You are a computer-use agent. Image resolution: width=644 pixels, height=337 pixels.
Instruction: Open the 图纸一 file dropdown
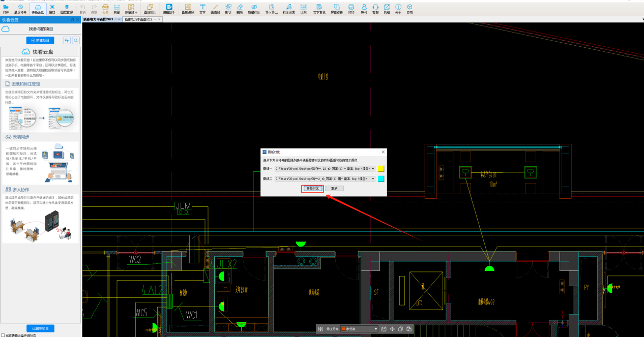325,168
